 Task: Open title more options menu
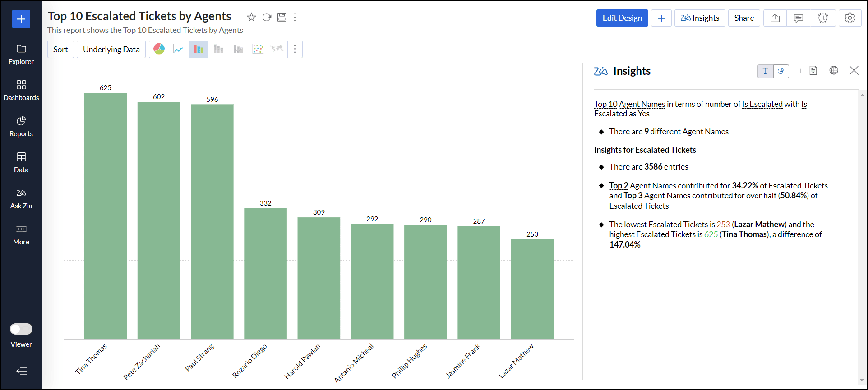(x=295, y=17)
